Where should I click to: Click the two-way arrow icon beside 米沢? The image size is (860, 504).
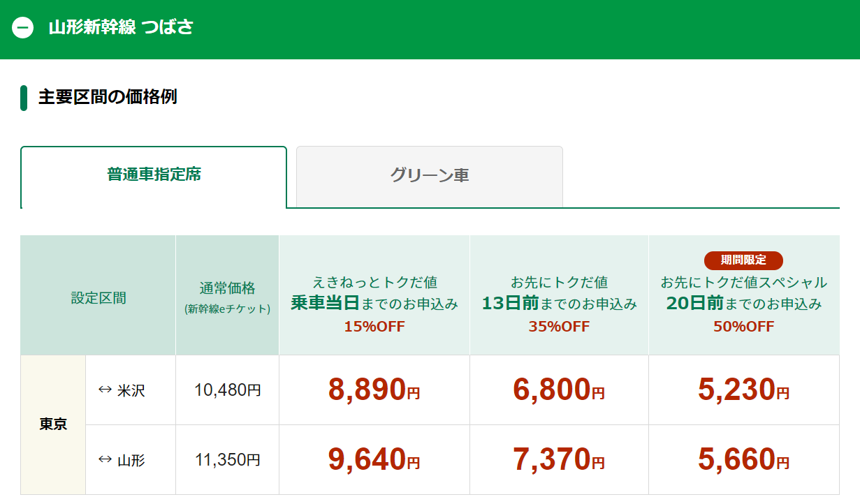[105, 390]
